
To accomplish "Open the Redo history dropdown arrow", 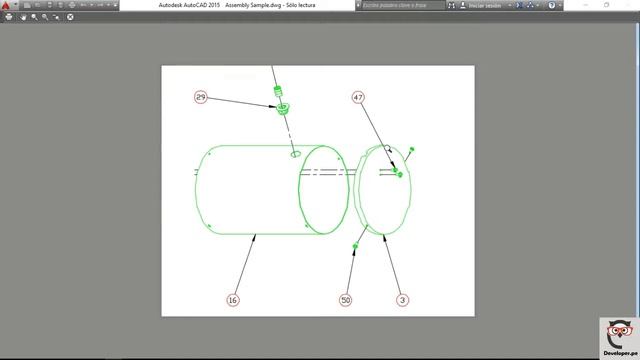I will tap(108, 5).
